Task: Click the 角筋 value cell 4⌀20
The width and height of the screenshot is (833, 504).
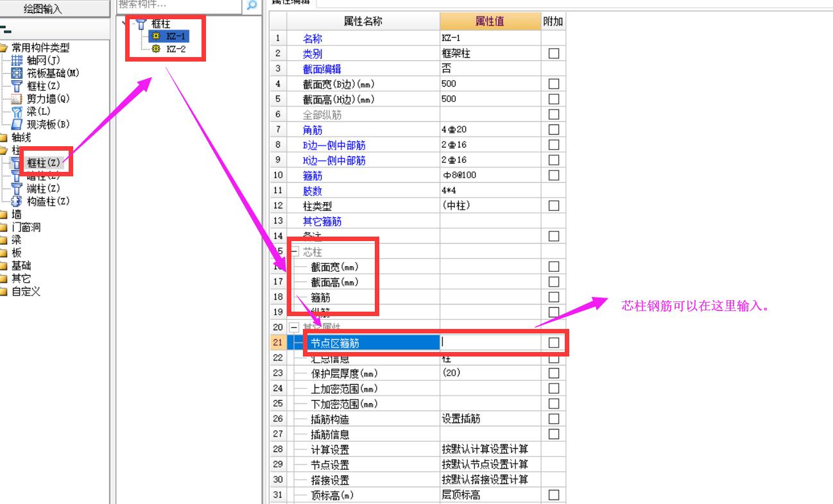Action: click(490, 130)
